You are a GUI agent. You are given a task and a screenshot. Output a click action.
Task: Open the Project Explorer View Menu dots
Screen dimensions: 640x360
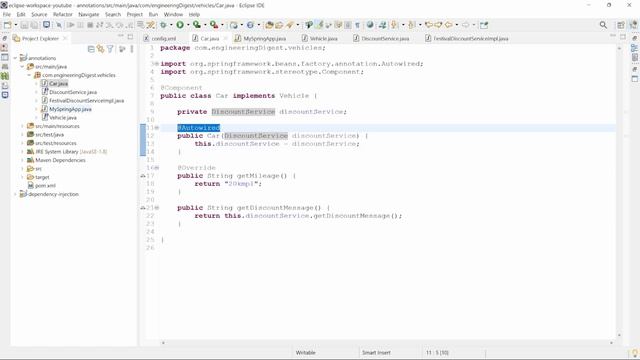click(x=132, y=49)
